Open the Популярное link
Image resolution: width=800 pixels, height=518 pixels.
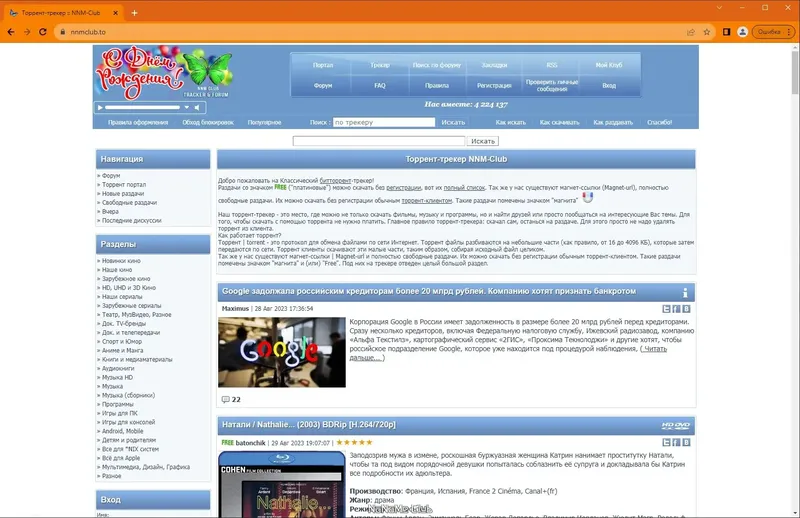[x=264, y=122]
